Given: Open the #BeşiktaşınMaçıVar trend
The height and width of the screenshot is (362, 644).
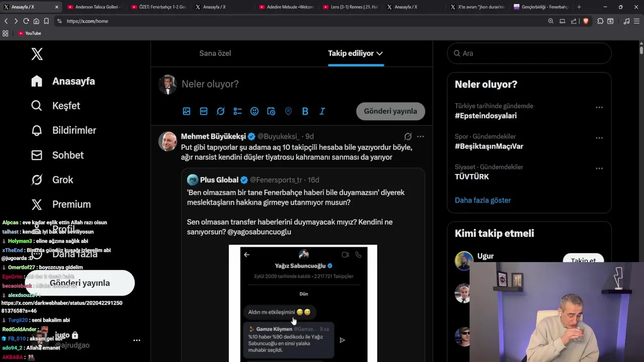Looking at the screenshot, I should 489,146.
